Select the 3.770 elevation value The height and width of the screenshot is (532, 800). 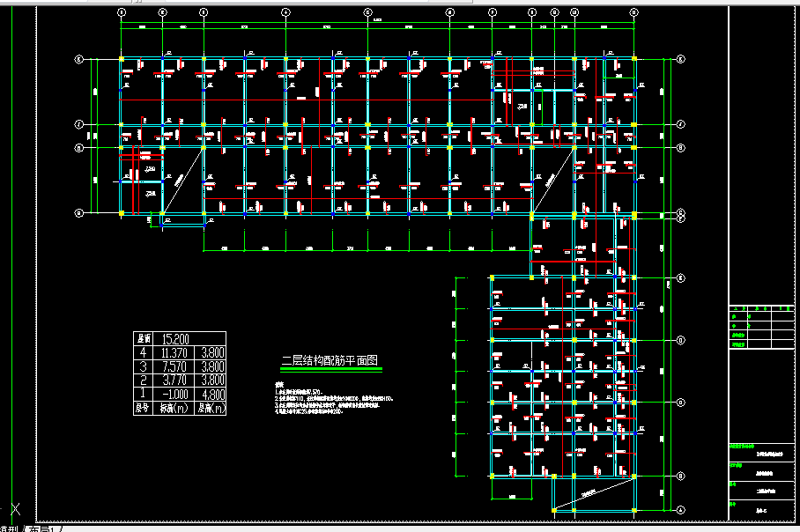tap(174, 380)
